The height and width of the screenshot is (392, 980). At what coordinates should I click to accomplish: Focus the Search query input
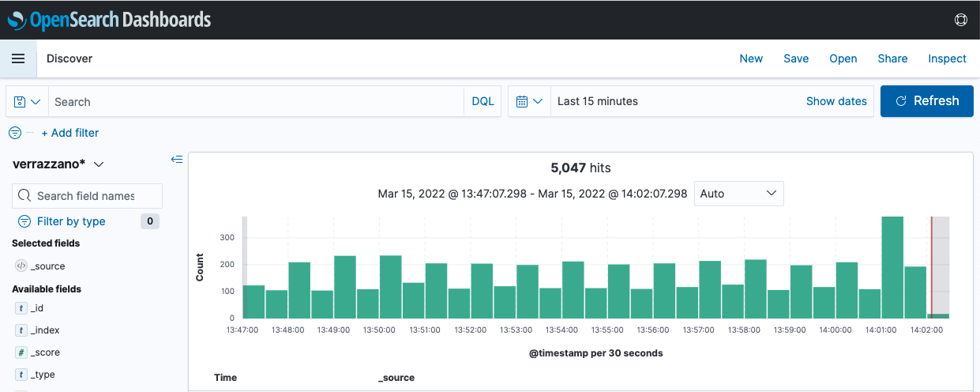(x=256, y=101)
